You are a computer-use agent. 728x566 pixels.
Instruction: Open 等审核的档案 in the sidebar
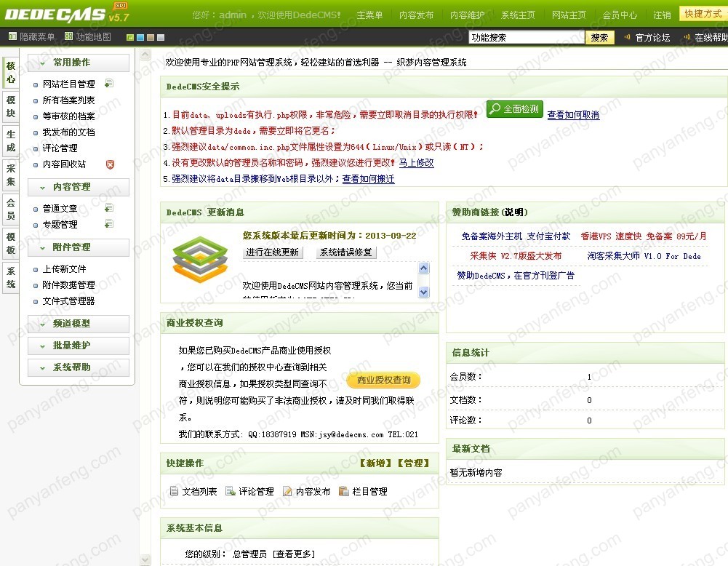68,116
